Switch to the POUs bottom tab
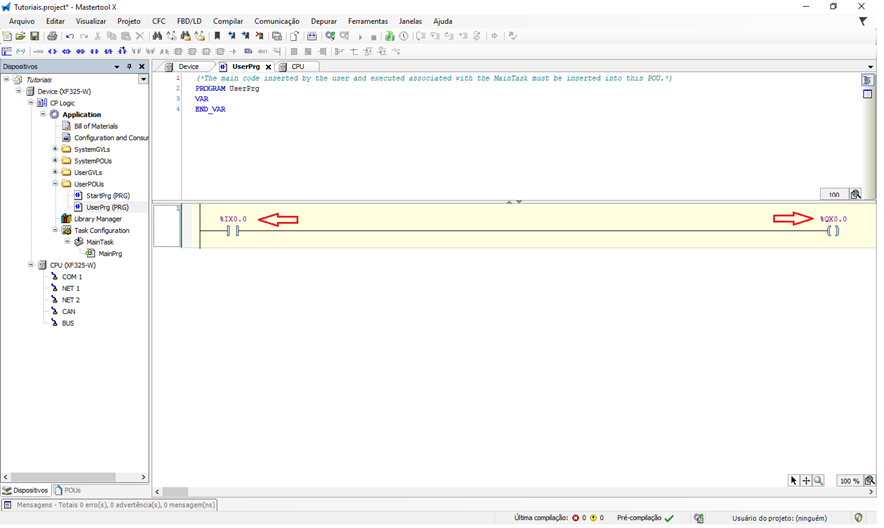The image size is (884, 528). click(69, 491)
